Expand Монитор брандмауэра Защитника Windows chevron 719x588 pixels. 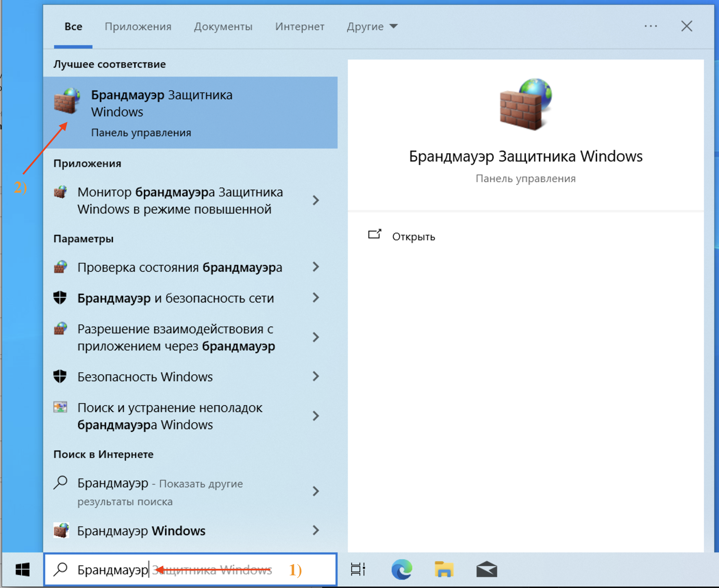click(x=316, y=201)
